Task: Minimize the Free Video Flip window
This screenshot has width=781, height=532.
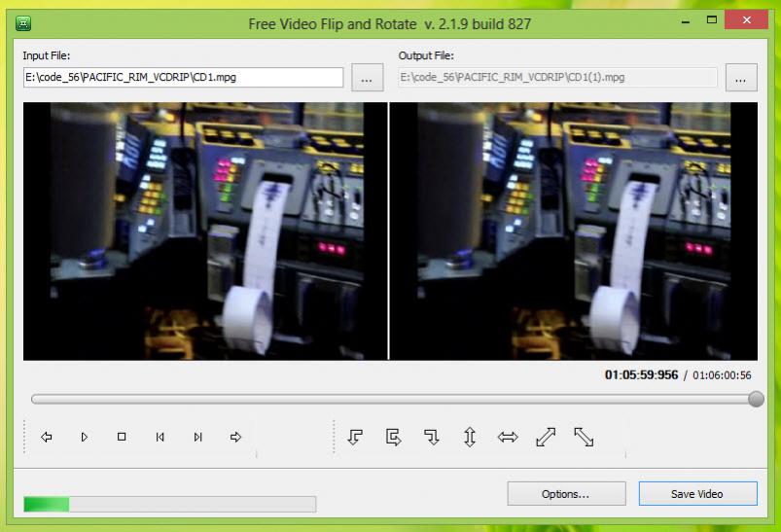Action: [686, 20]
